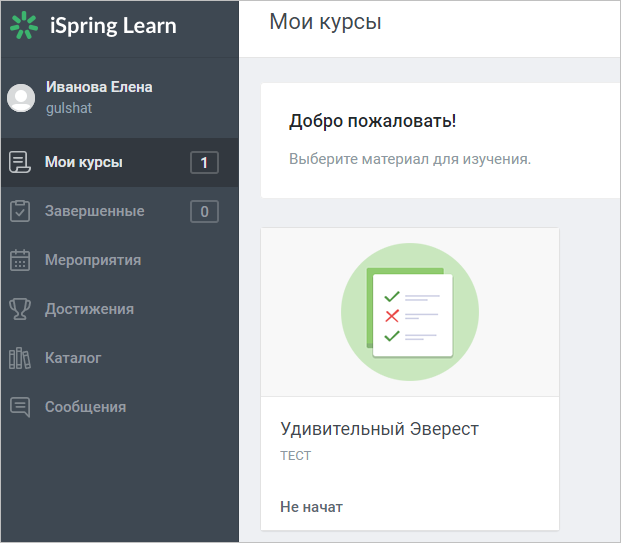The image size is (621, 543).
Task: Open the Каталог books icon
Action: [x=20, y=358]
